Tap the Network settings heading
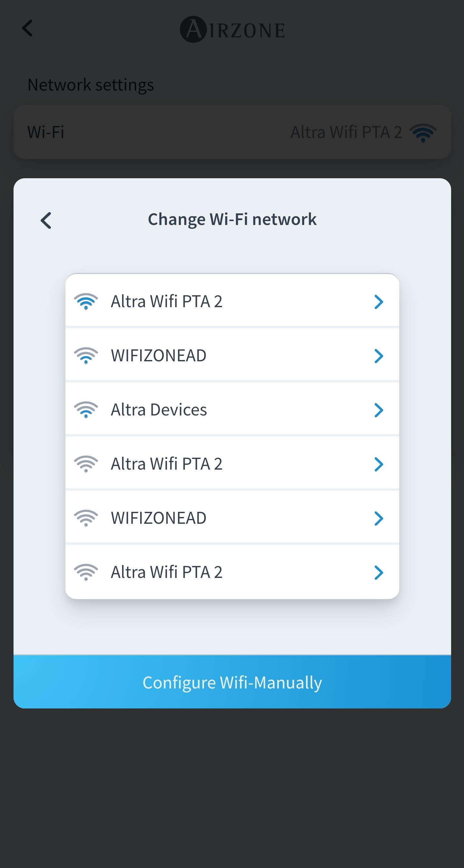This screenshot has width=464, height=868. 91,84
